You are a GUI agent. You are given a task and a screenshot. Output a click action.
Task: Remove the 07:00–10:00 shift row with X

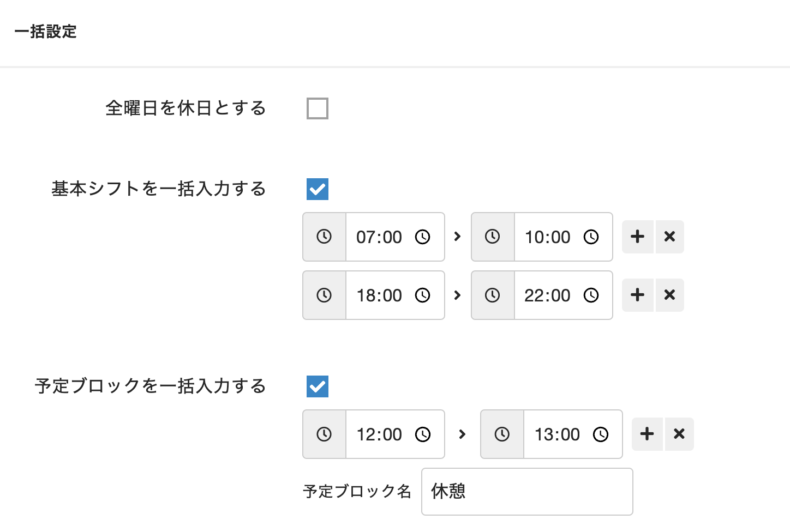tap(670, 237)
